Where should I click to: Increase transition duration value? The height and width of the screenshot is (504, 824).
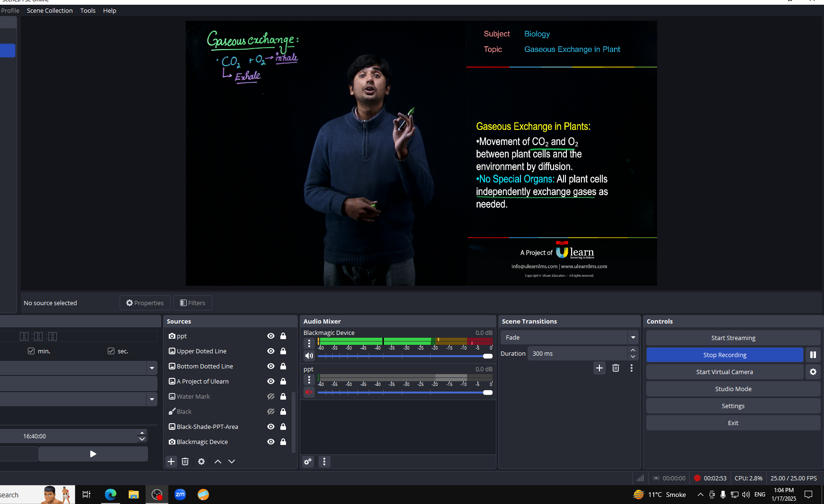633,350
